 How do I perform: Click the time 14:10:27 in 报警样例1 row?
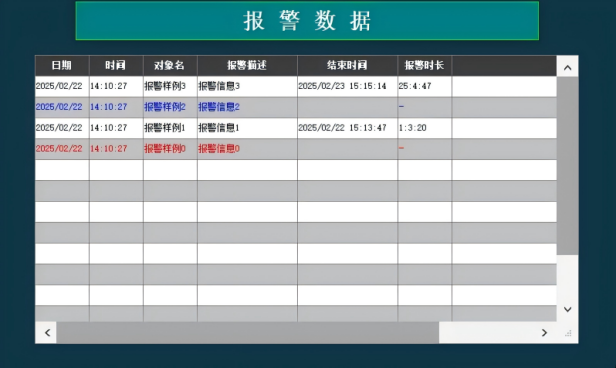pos(116,128)
